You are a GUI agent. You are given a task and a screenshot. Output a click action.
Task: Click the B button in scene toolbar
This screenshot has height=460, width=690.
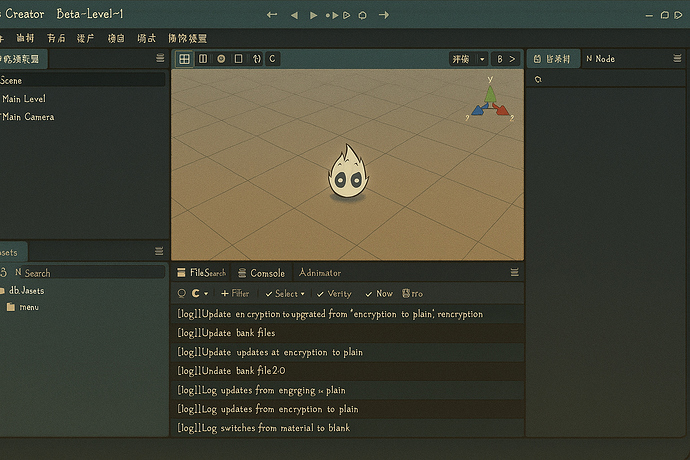click(x=499, y=59)
